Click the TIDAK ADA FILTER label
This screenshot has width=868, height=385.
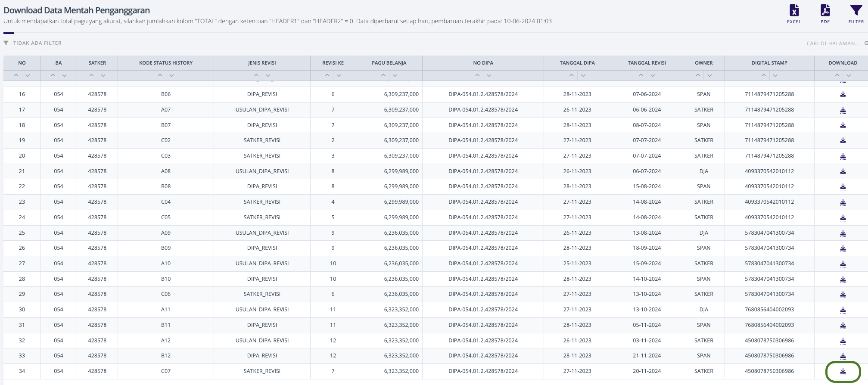coord(37,43)
